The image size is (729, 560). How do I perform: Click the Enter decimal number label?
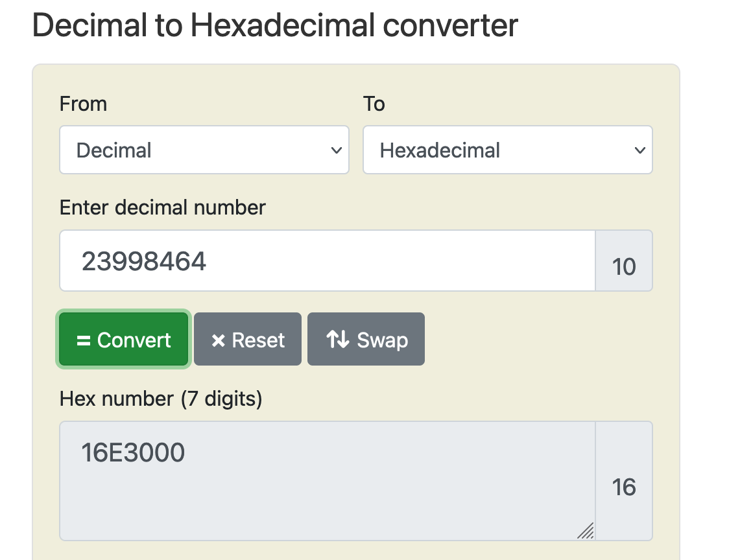click(163, 207)
